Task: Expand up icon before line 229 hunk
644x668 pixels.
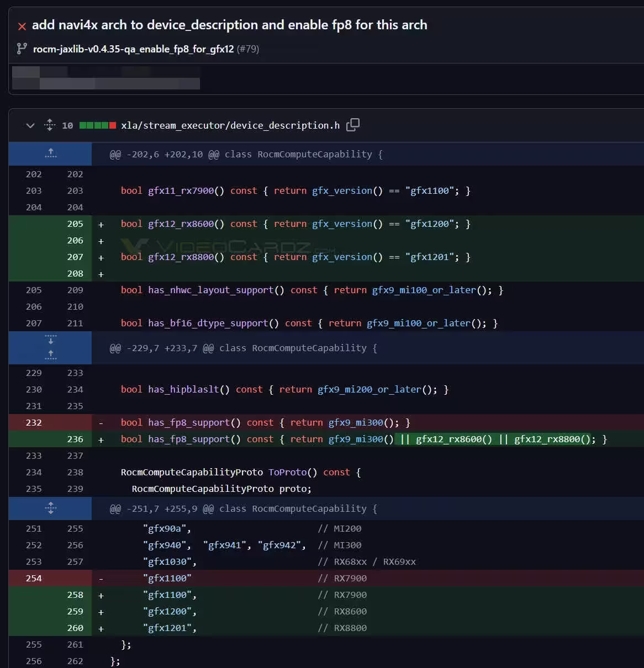Action: click(x=50, y=354)
